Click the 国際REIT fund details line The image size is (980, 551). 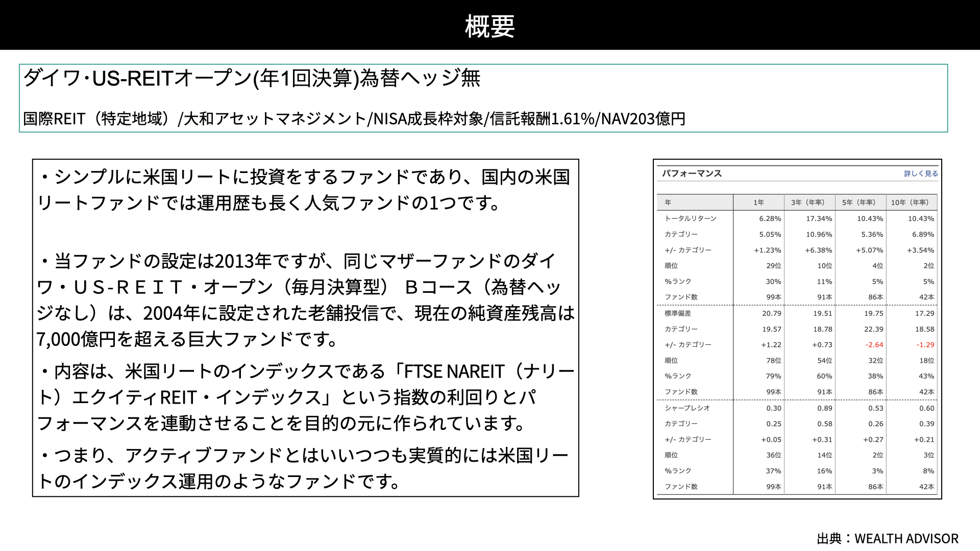pos(354,119)
